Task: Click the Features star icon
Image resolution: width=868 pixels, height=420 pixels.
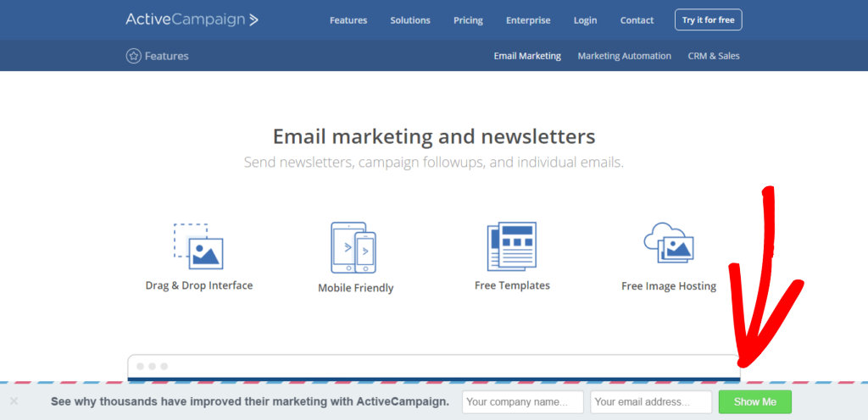Action: 133,56
